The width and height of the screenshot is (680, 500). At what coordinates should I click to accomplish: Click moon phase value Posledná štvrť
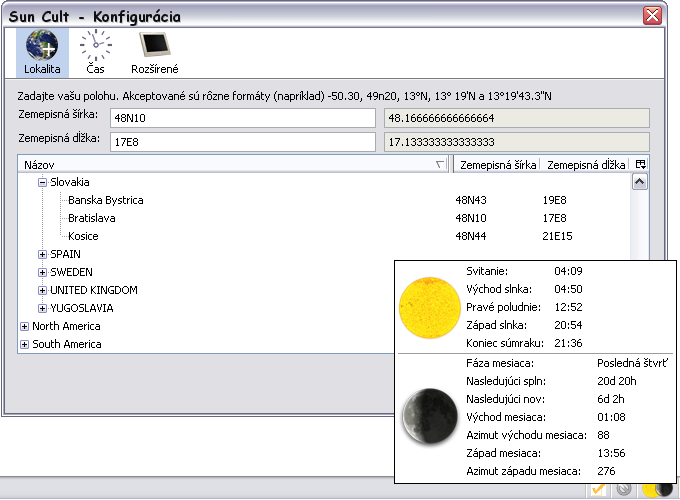tap(632, 363)
